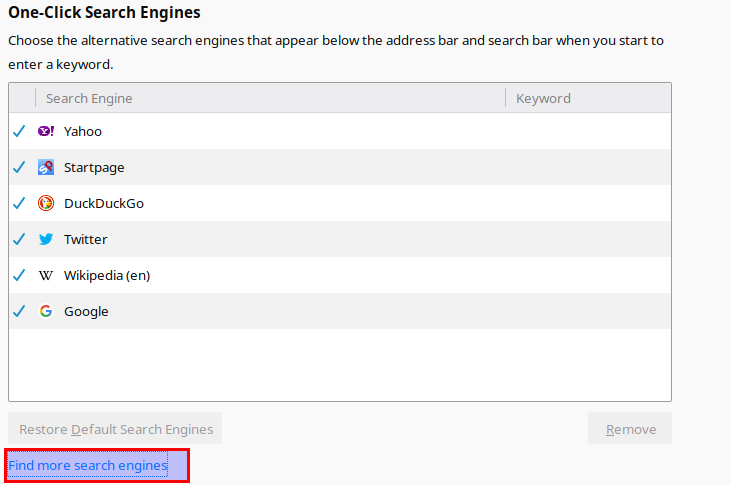Select the DuckDuckGo row text
Viewport: 731px width, 485px height.
click(103, 203)
